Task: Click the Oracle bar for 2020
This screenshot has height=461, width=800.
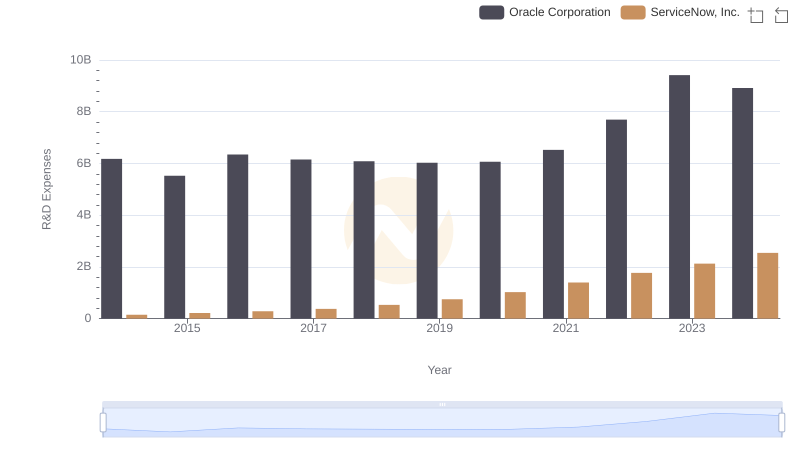Action: click(490, 240)
